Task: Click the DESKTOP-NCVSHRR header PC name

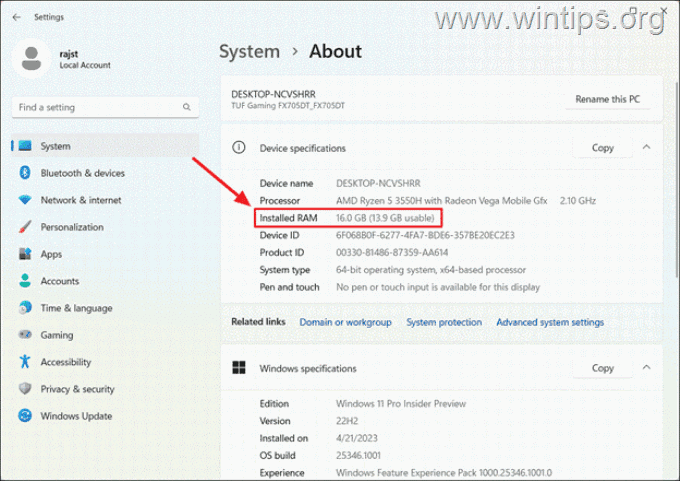Action: point(273,94)
